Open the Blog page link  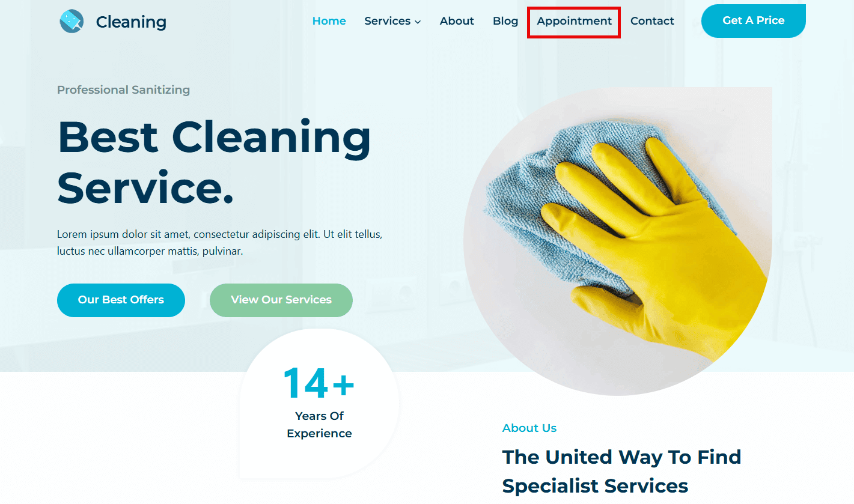coord(505,21)
